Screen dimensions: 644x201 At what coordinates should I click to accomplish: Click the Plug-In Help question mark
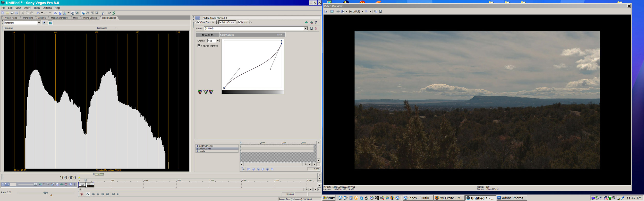click(x=316, y=22)
